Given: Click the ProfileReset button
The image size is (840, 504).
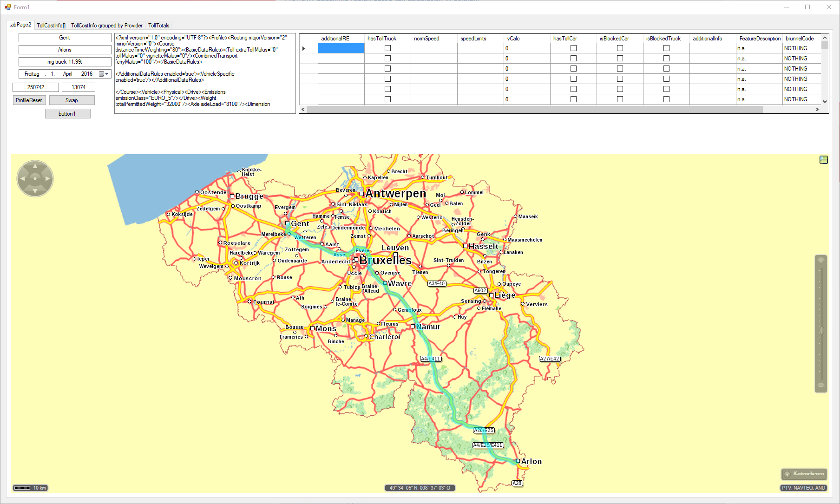Looking at the screenshot, I should pos(29,100).
